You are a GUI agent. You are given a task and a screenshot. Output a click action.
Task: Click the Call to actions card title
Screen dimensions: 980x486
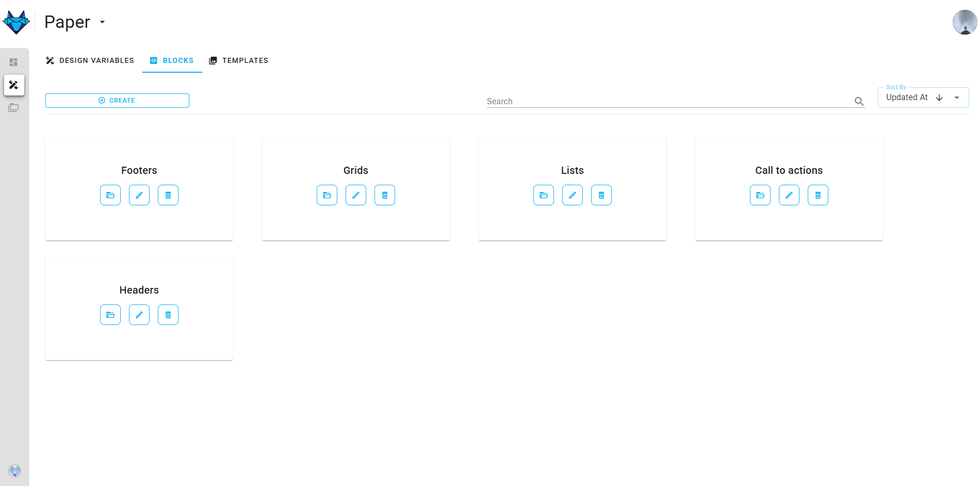[789, 170]
